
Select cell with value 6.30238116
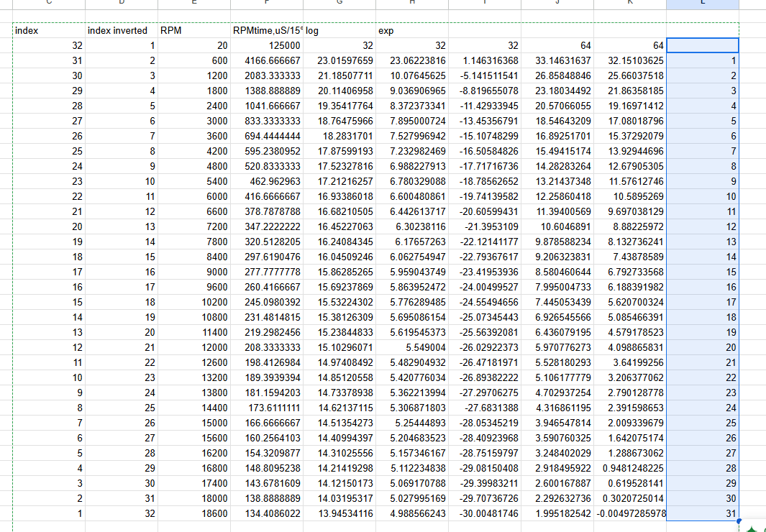(x=412, y=227)
